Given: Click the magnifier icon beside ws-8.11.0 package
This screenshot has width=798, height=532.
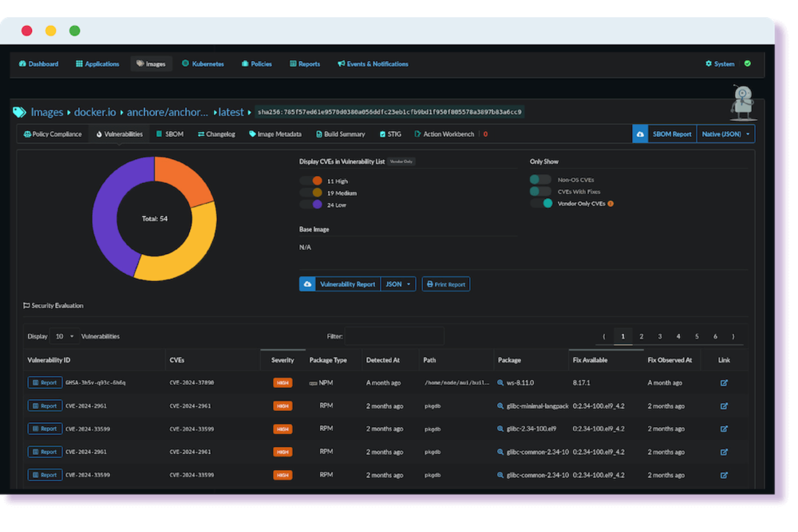Looking at the screenshot, I should coord(500,383).
